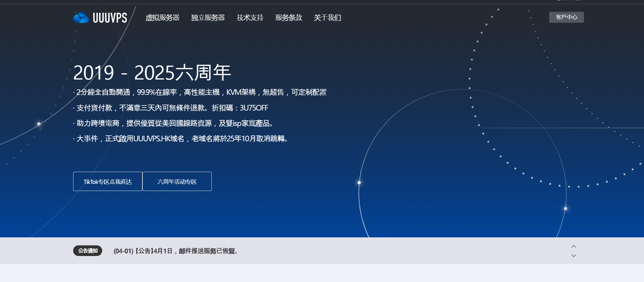The width and height of the screenshot is (644, 282).
Task: Click the 3U75OFF discount code text
Action: 254,108
